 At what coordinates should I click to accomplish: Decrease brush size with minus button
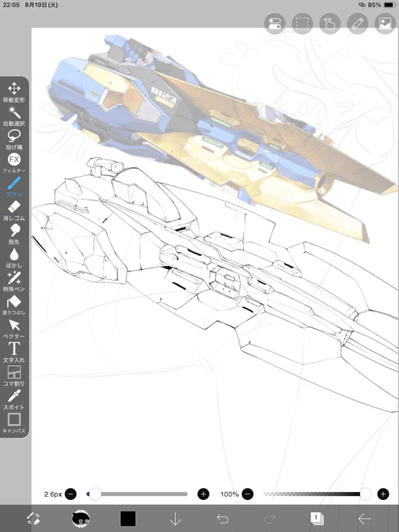pyautogui.click(x=70, y=494)
